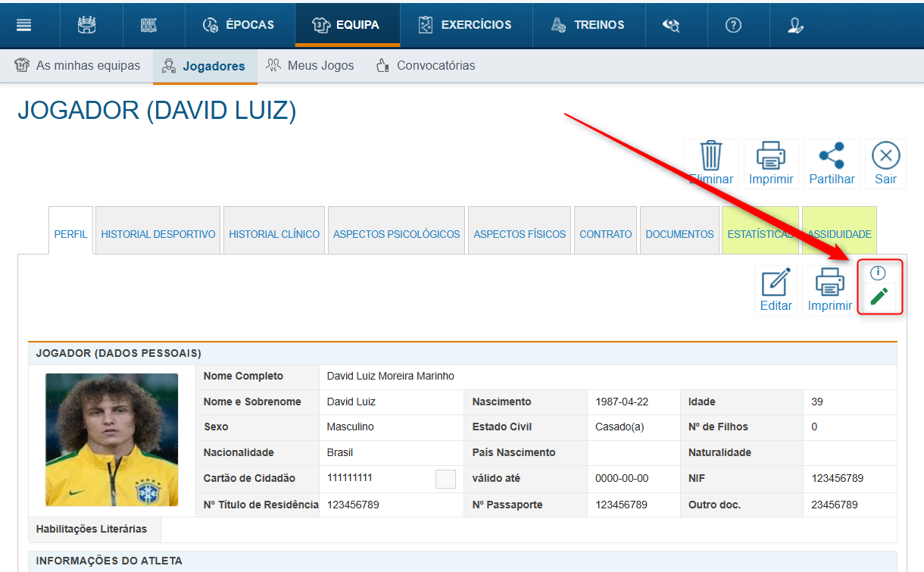Screen dimensions: 924x572
Task: Open the TREINOS menu
Action: [x=588, y=25]
